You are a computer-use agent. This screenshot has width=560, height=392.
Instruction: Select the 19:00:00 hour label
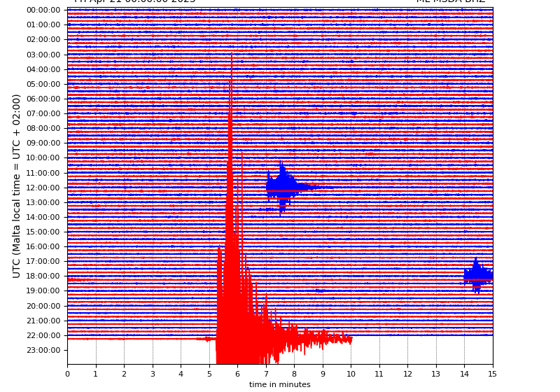coord(43,290)
